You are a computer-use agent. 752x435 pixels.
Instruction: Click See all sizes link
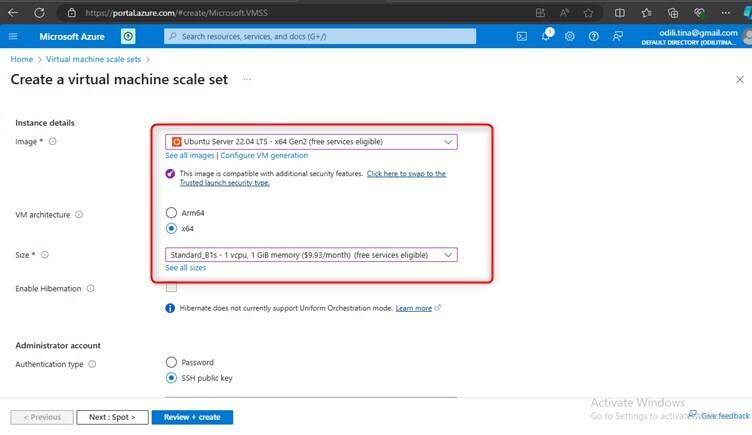[186, 268]
